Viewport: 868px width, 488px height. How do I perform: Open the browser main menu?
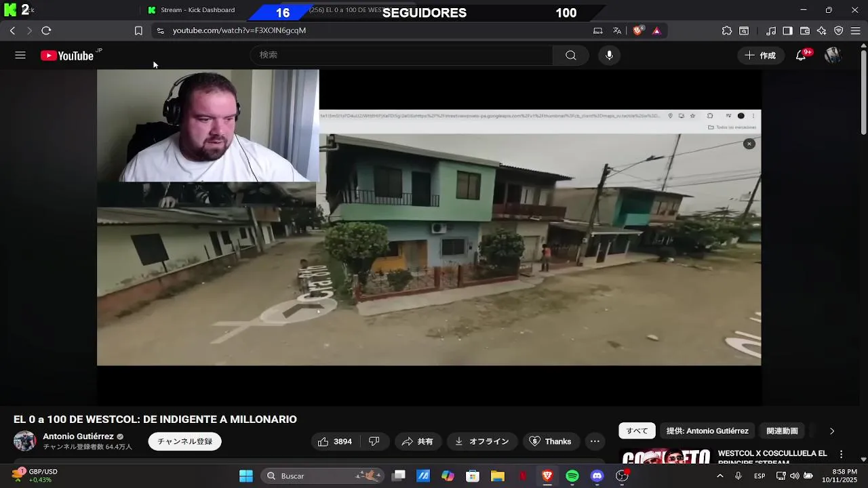(x=856, y=30)
